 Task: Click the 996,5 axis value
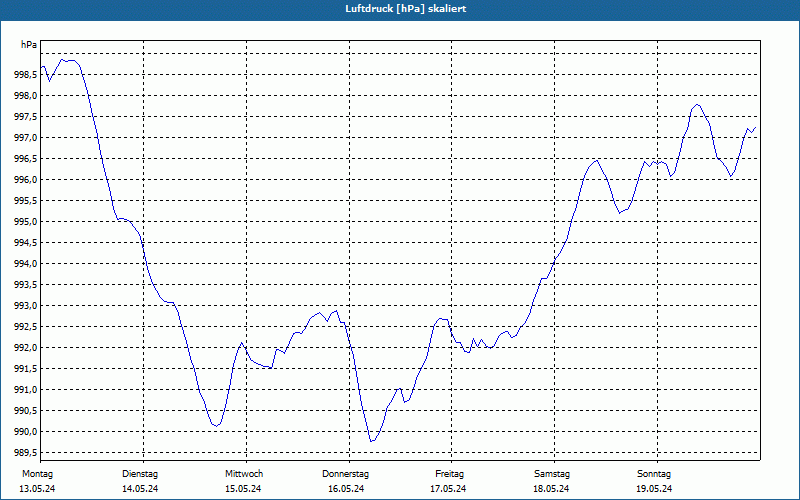pos(25,159)
